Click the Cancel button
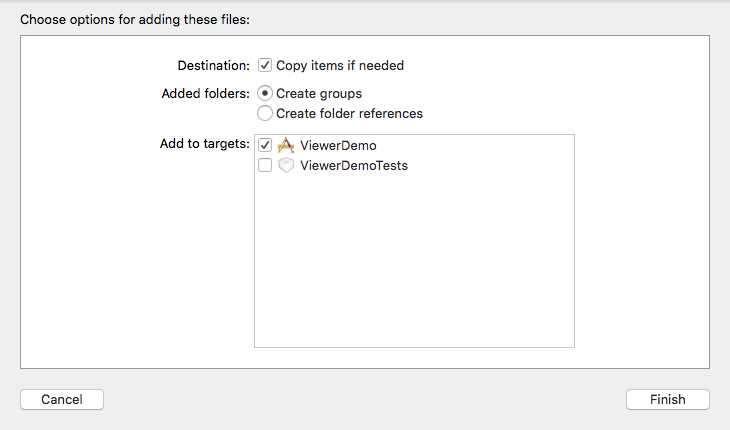Image resolution: width=730 pixels, height=430 pixels. coord(62,399)
